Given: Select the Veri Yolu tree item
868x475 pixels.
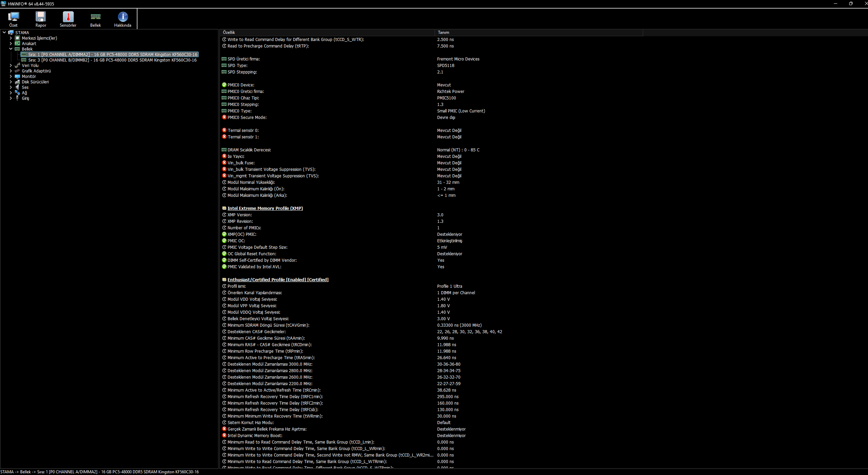Looking at the screenshot, I should 30,65.
